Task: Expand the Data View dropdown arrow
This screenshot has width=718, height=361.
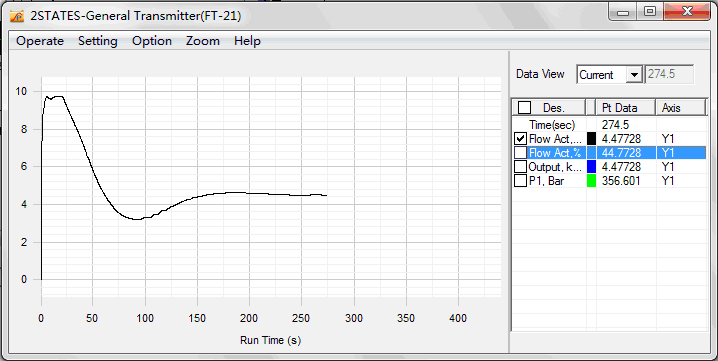Action: point(634,74)
